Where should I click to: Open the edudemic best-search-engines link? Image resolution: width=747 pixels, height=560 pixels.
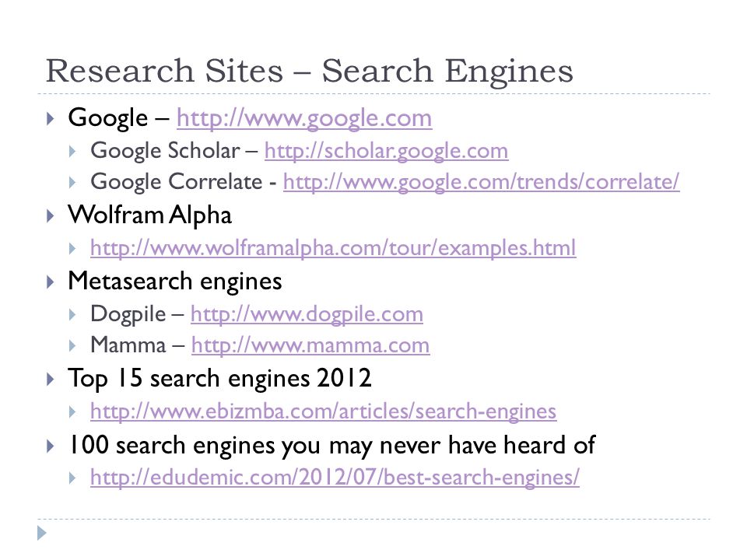pos(335,477)
